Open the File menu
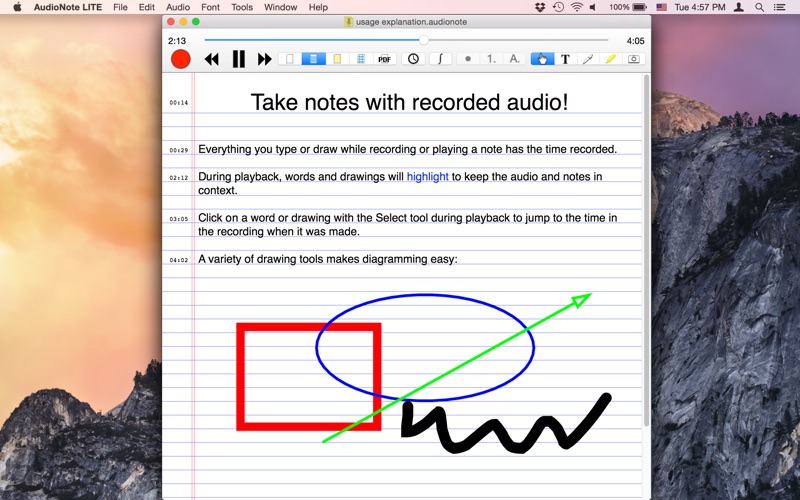 pyautogui.click(x=120, y=7)
